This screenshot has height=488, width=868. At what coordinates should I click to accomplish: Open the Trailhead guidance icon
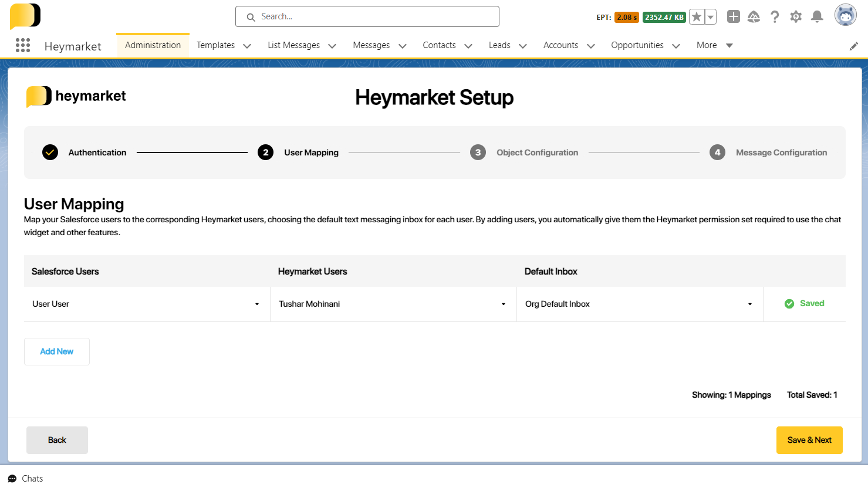point(754,16)
